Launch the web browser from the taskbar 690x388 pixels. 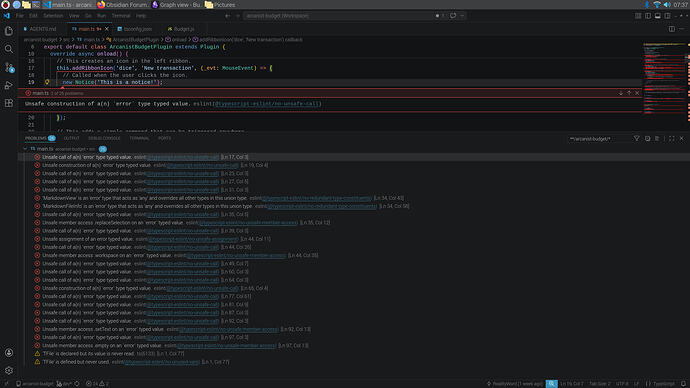click(16, 4)
